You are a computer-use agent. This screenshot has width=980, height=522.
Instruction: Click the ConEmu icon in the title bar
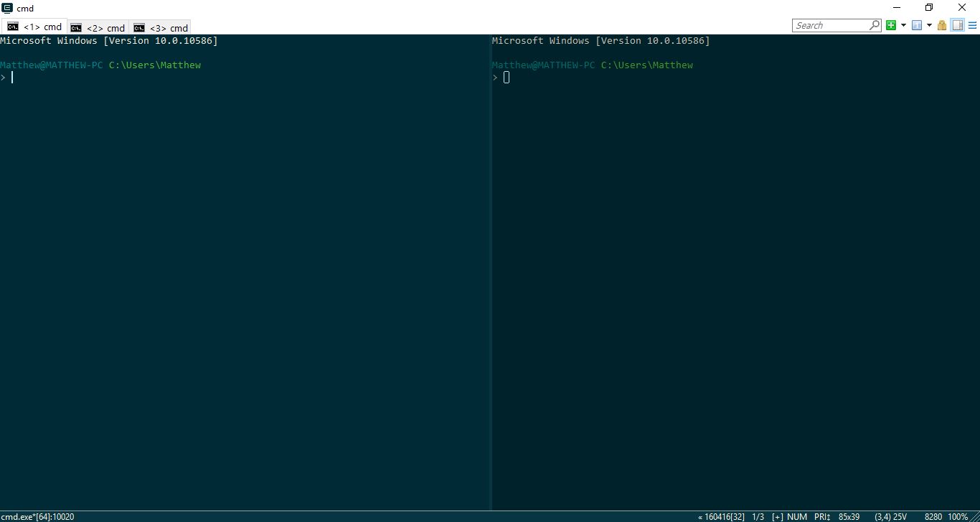pyautogui.click(x=8, y=8)
